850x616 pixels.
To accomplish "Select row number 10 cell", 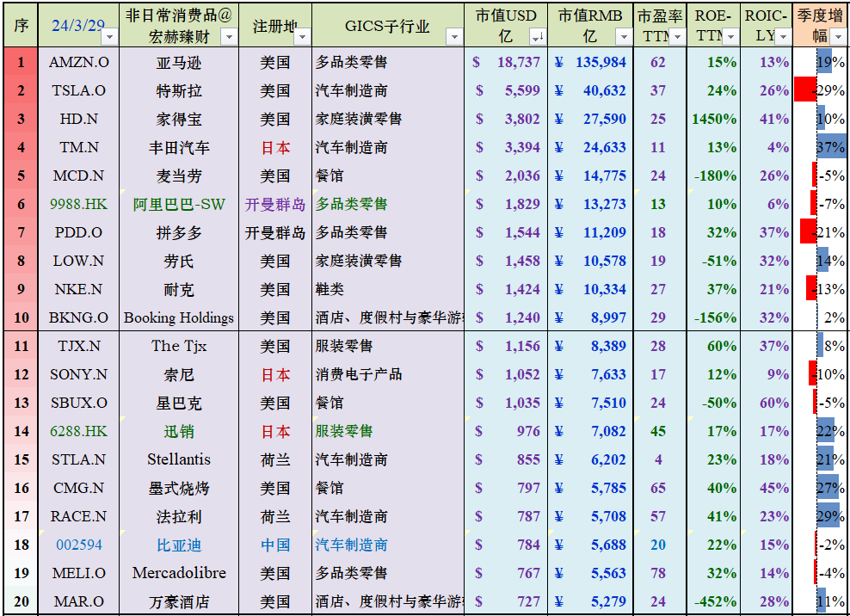I will [22, 317].
